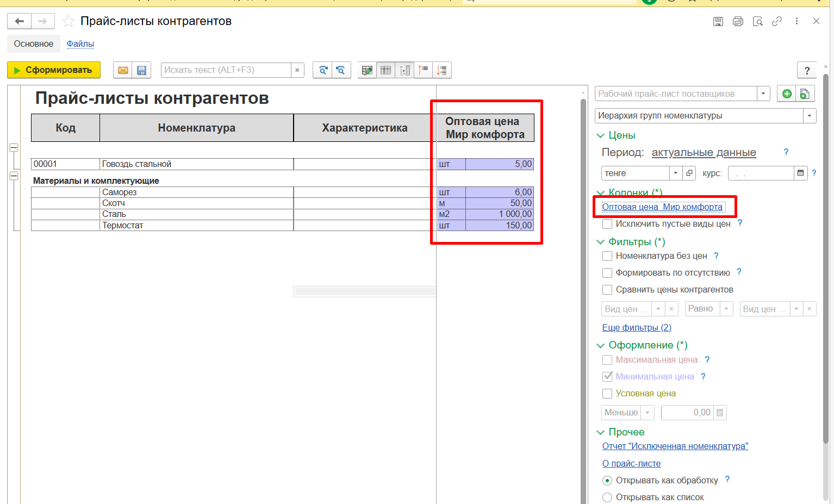Select 'Открывать как список' radio button
Screen dimensions: 834x504
click(x=607, y=497)
